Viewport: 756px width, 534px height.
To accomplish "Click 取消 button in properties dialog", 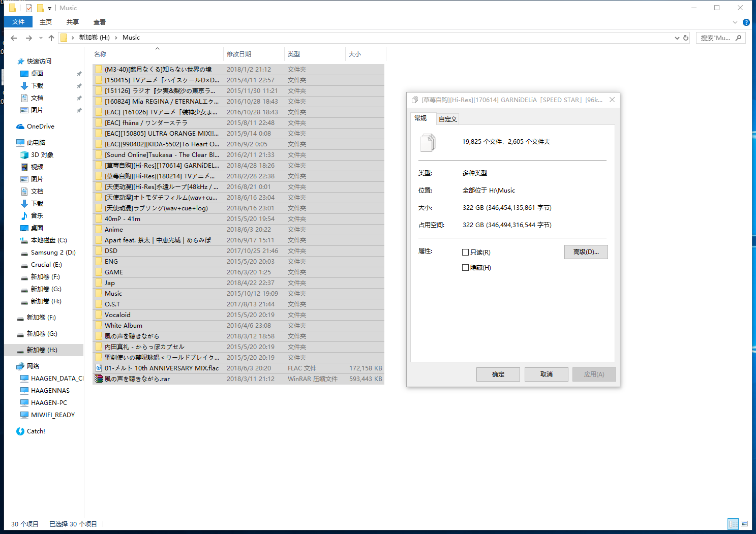I will point(547,374).
